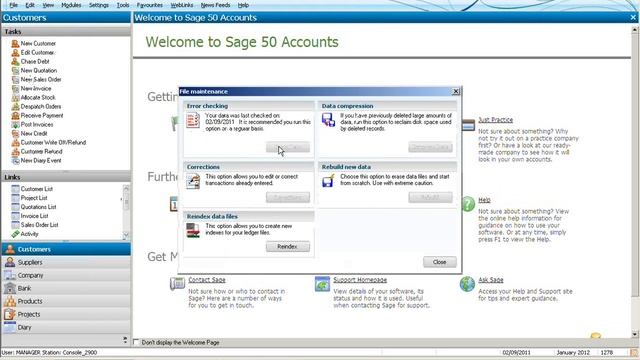Screen dimensions: 640x360
Task: Switch to the Company module
Action: (x=66, y=275)
